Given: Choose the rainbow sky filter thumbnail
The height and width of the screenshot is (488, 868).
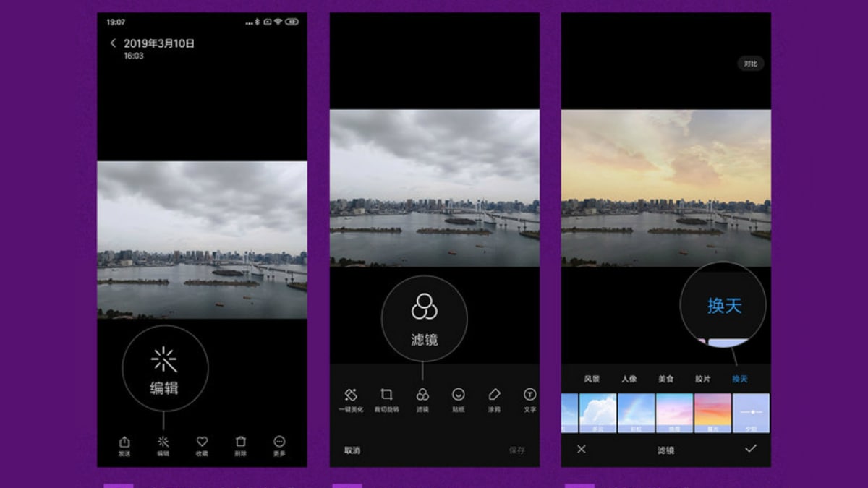Looking at the screenshot, I should click(637, 412).
